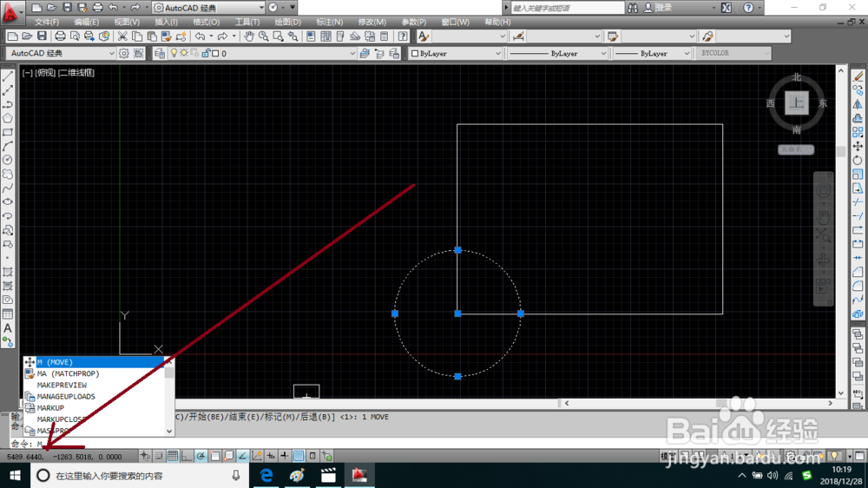The image size is (868, 488).
Task: Select the Circle draw tool
Action: [x=8, y=160]
